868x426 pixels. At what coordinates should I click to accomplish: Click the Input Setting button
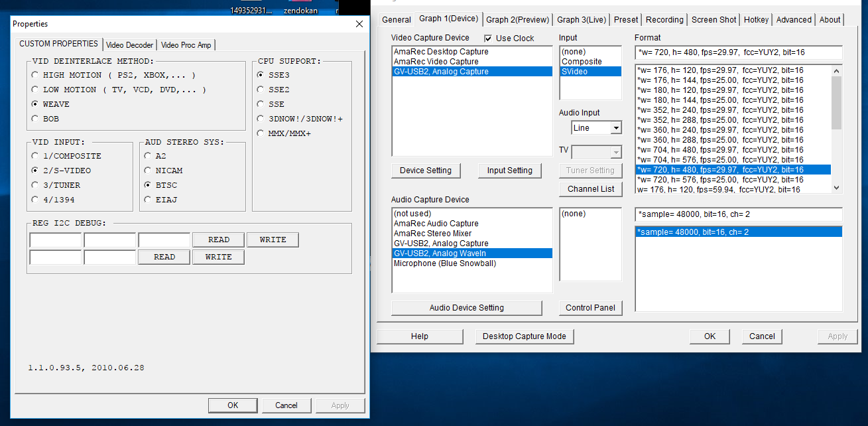pyautogui.click(x=510, y=171)
